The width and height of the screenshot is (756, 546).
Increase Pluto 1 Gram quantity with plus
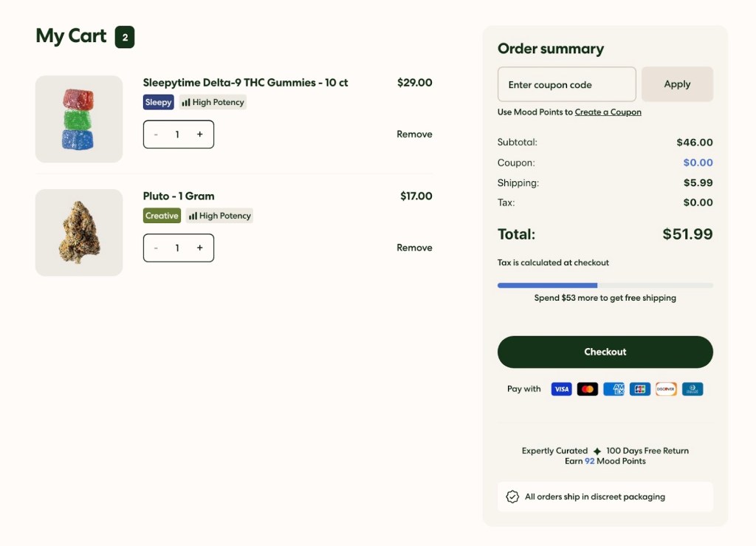(x=199, y=248)
